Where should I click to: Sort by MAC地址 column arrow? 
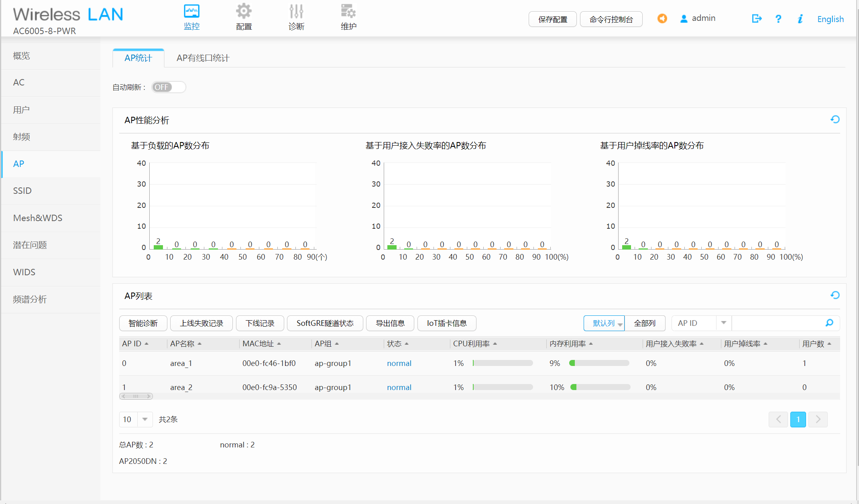click(x=279, y=343)
